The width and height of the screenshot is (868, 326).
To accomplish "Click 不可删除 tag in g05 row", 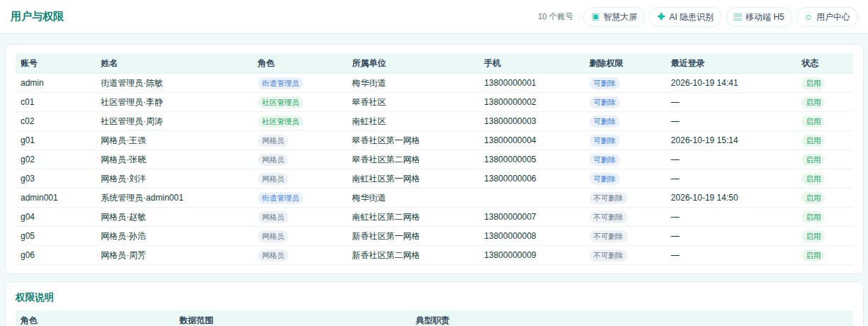I will pyautogui.click(x=608, y=236).
